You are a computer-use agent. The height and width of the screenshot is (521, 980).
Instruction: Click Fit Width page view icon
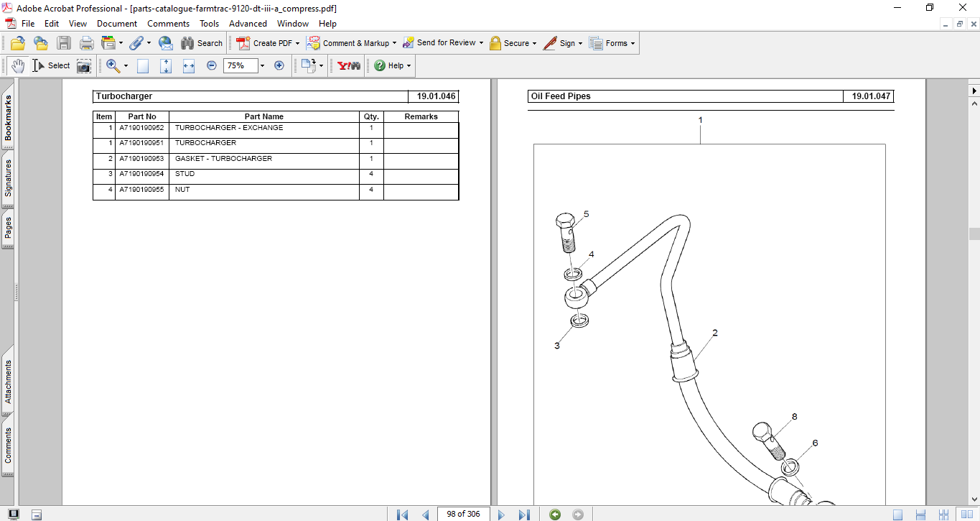[x=188, y=65]
